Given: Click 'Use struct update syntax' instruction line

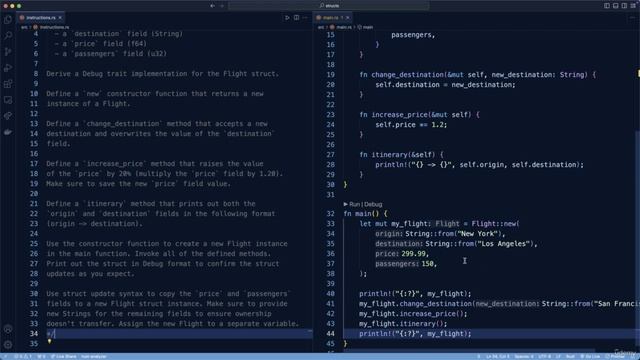Looking at the screenshot, I should [x=168, y=293].
